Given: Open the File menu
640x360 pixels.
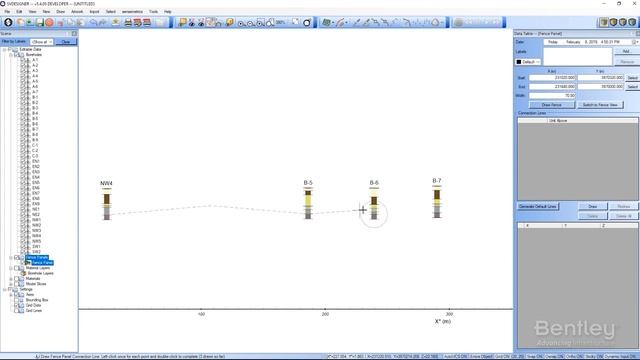Looking at the screenshot, I should pyautogui.click(x=7, y=12).
